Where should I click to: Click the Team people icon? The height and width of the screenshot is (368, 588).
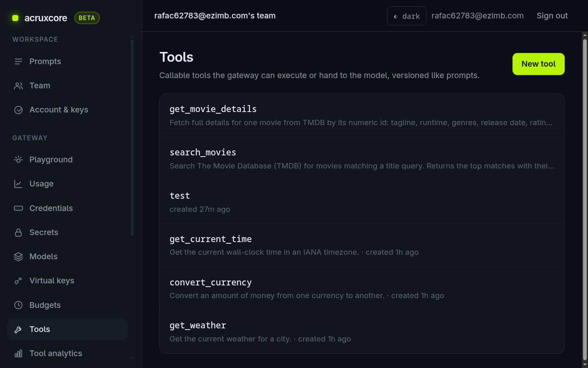(18, 86)
